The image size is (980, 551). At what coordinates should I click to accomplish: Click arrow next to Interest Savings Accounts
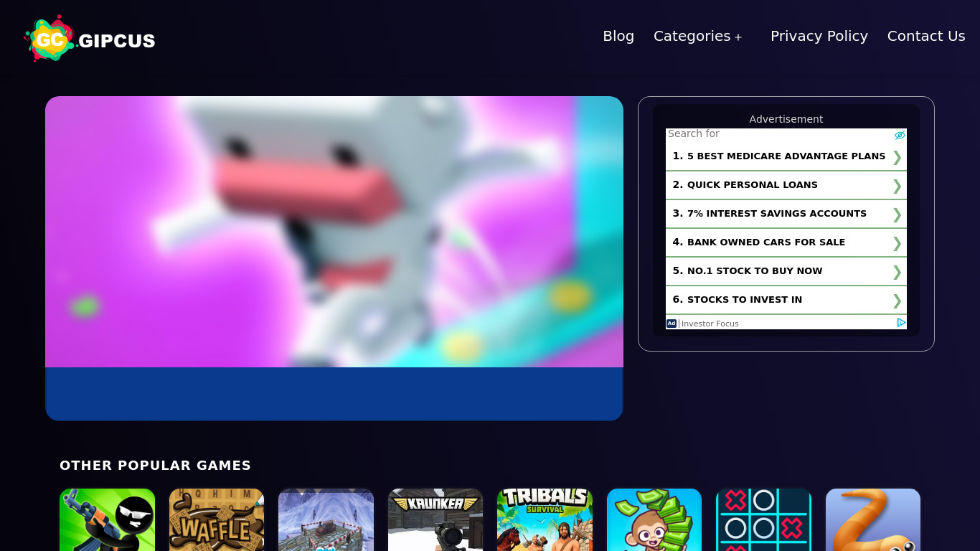pyautogui.click(x=897, y=215)
